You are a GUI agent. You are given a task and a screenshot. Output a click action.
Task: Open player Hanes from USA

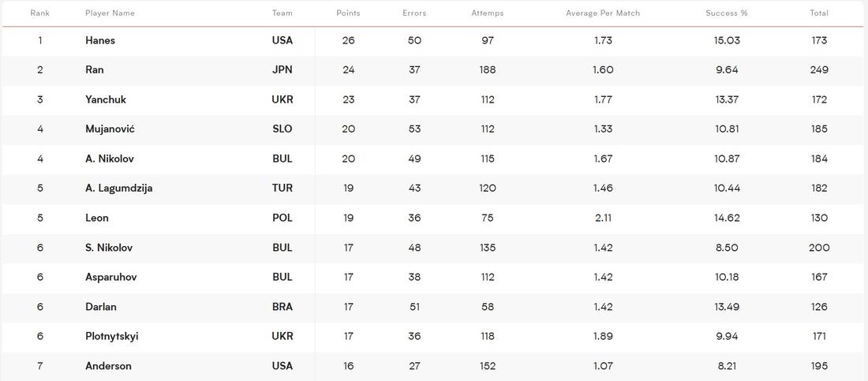[x=100, y=40]
